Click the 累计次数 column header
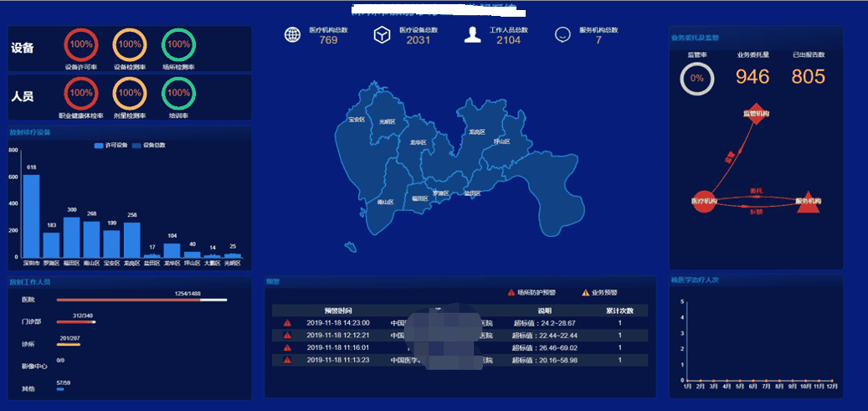This screenshot has width=868, height=411. [x=619, y=311]
